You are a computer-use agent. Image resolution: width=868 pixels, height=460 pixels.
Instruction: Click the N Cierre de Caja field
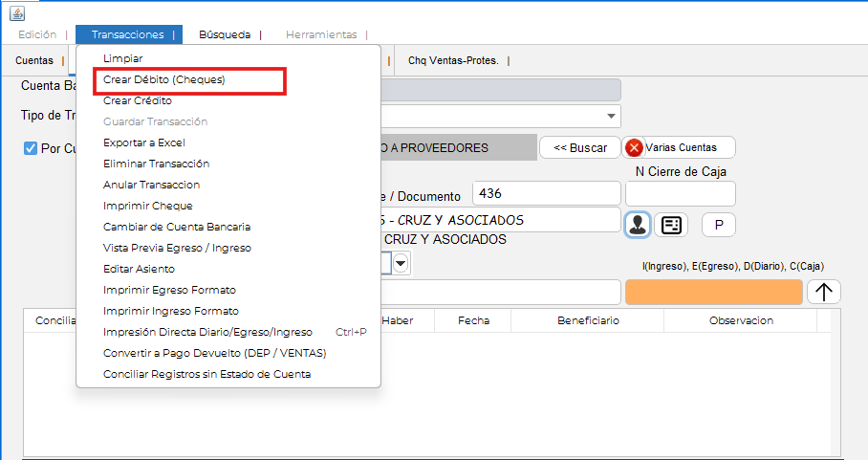[680, 194]
